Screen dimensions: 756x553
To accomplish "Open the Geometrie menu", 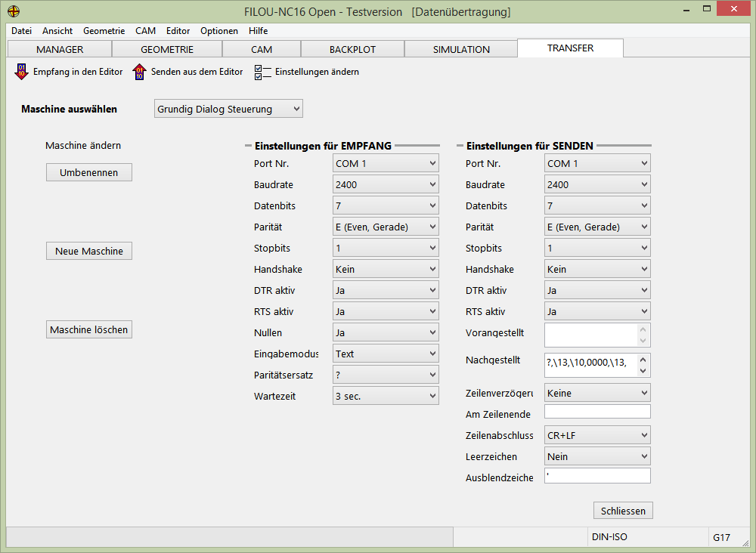I will 104,31.
